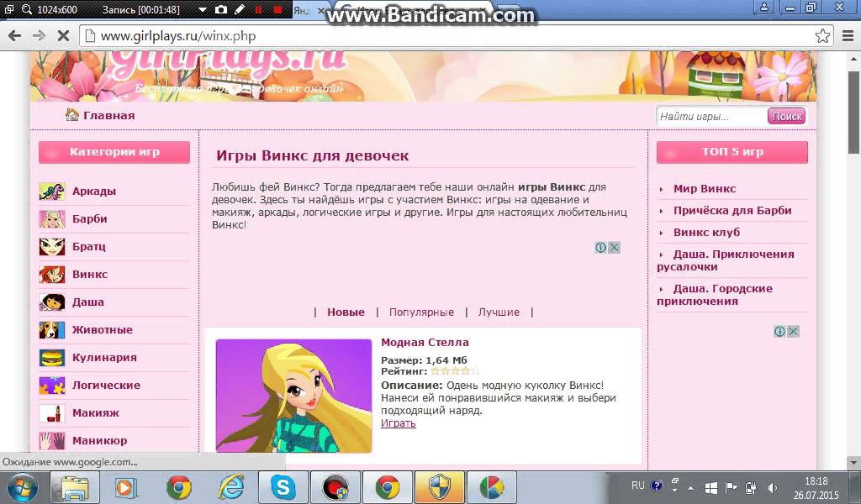Open the Логические category

point(107,385)
